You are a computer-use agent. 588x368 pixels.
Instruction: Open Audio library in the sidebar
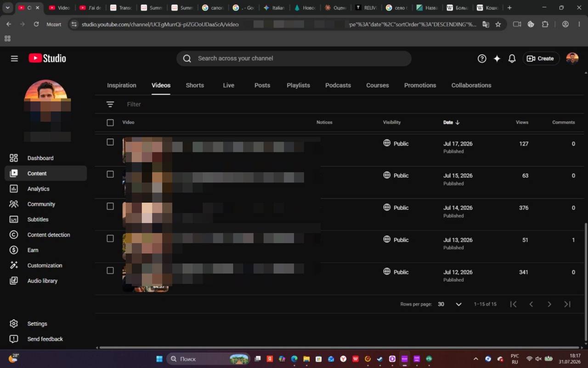(45, 281)
